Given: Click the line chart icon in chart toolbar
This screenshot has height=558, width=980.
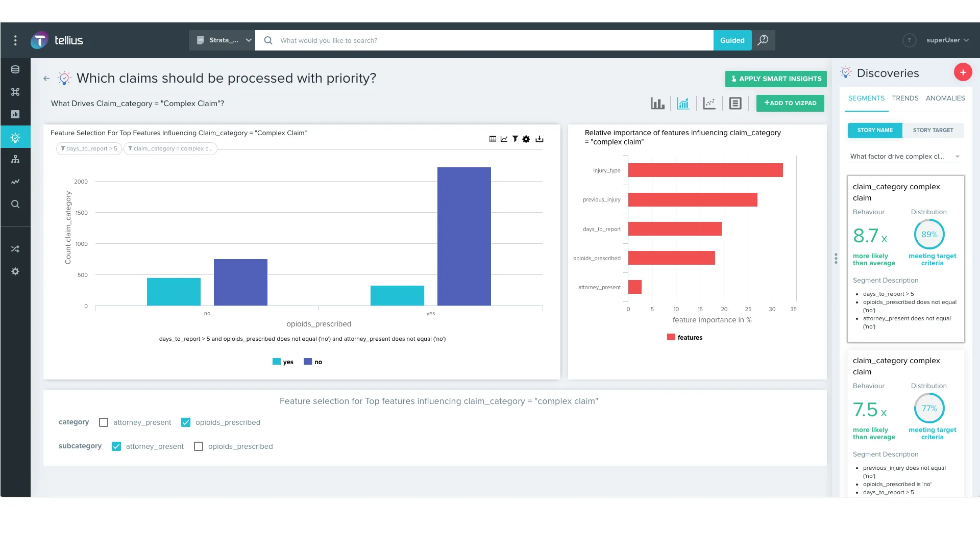Looking at the screenshot, I should pyautogui.click(x=504, y=139).
